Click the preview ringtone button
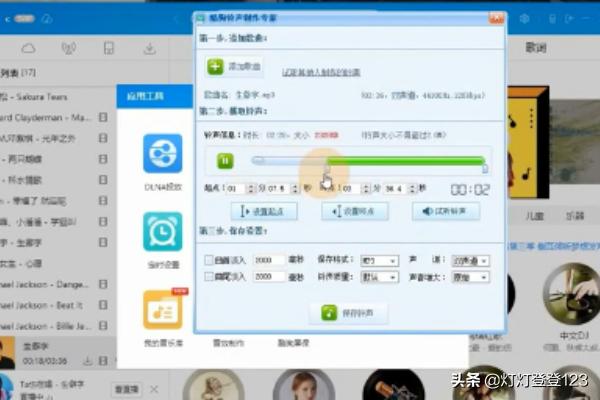This screenshot has width=600, height=400. coord(446,211)
